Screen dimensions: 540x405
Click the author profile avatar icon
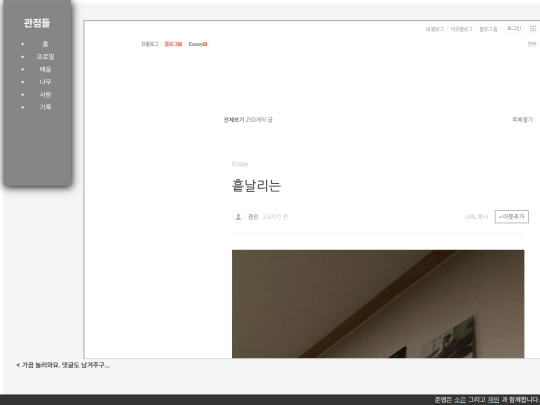238,217
